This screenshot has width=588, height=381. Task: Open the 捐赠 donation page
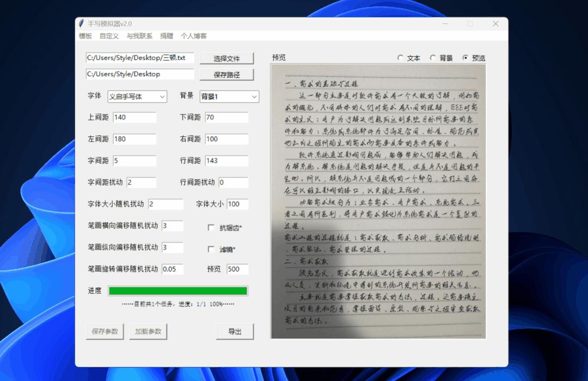coord(166,36)
